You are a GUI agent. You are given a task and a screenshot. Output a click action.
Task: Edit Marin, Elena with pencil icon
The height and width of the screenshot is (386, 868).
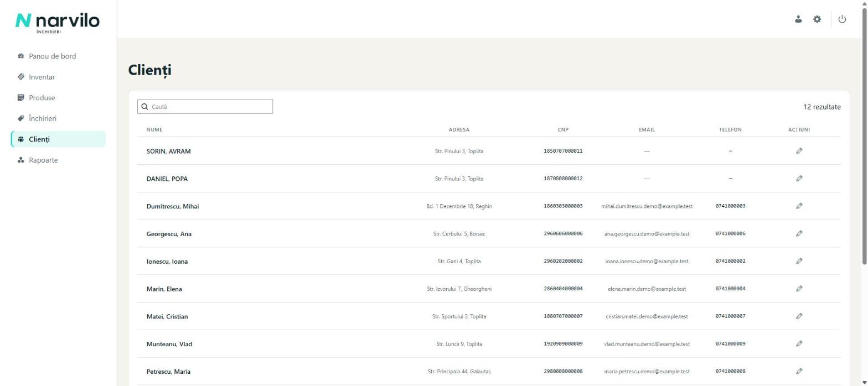pos(799,289)
